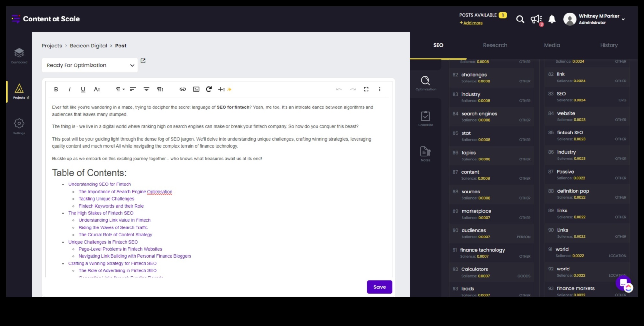Viewport: 644px width, 326px height.
Task: Enter fullscreen mode in the editor
Action: pyautogui.click(x=366, y=90)
